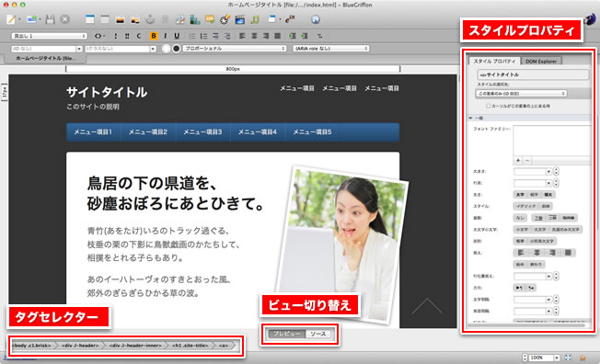Enable the hover-state checkbox in style panel
The image size is (600, 364).
tap(489, 106)
